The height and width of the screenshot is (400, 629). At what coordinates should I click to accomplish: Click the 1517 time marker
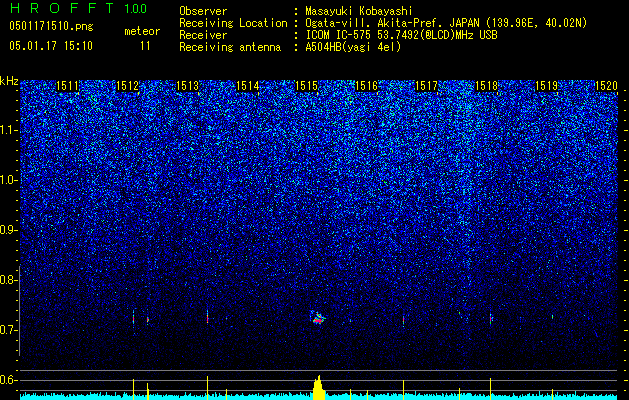pos(426,86)
